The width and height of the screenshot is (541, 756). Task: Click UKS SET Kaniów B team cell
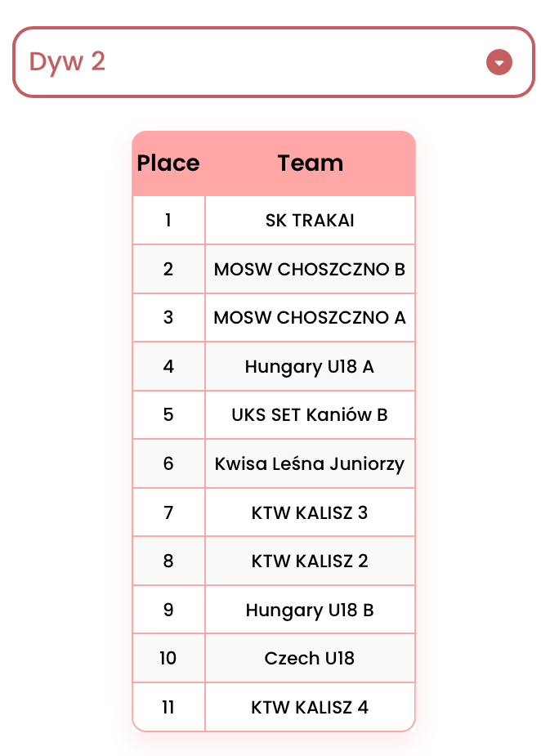click(310, 414)
